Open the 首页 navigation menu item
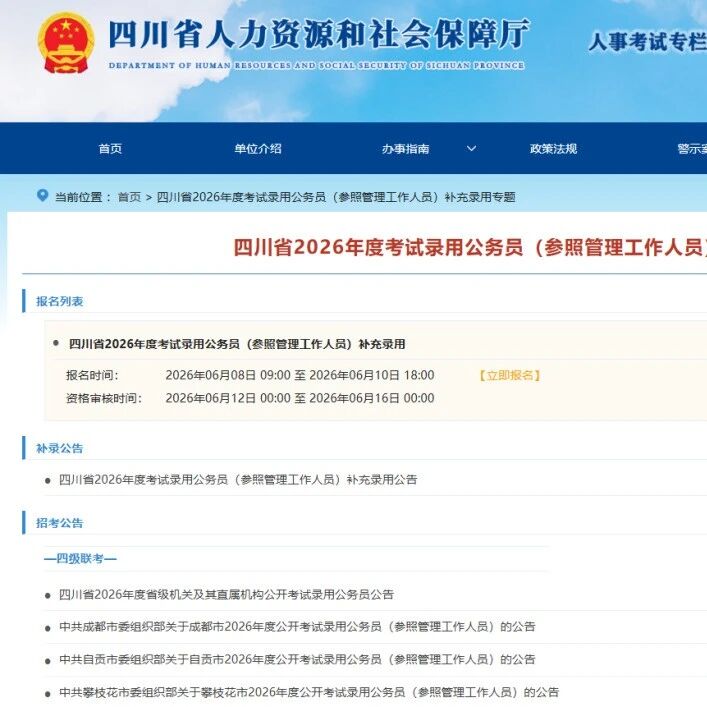The height and width of the screenshot is (707, 707). [x=110, y=148]
